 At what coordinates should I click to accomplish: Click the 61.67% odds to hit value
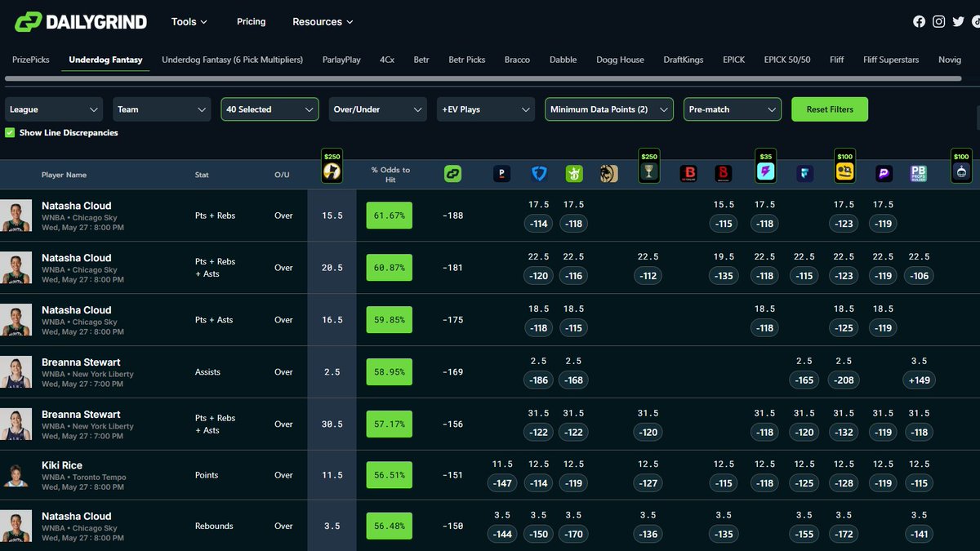(390, 216)
